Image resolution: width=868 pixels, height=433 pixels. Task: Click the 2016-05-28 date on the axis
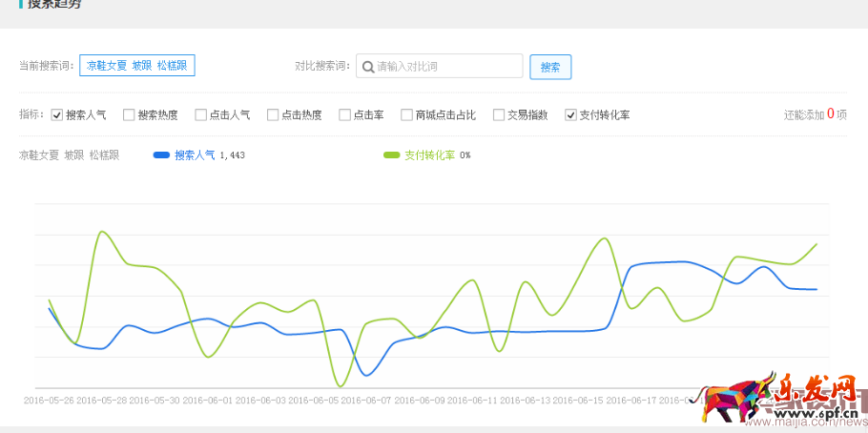(102, 401)
